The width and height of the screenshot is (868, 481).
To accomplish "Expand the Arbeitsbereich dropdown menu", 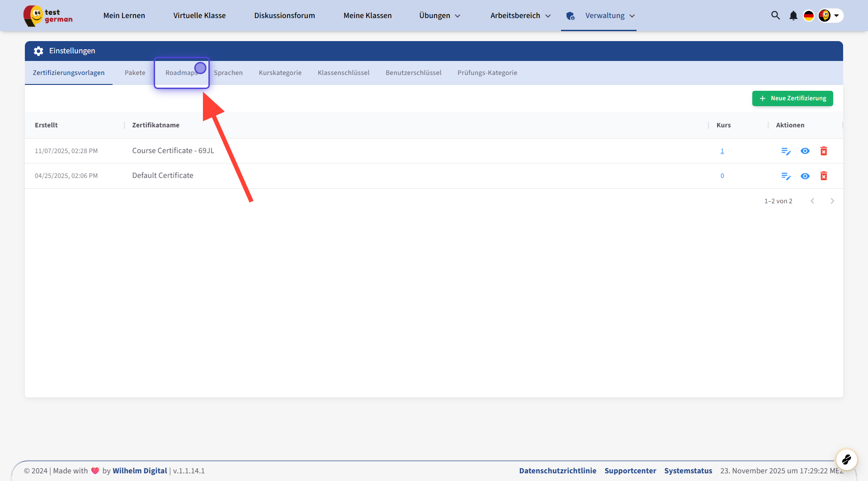I will tap(520, 16).
